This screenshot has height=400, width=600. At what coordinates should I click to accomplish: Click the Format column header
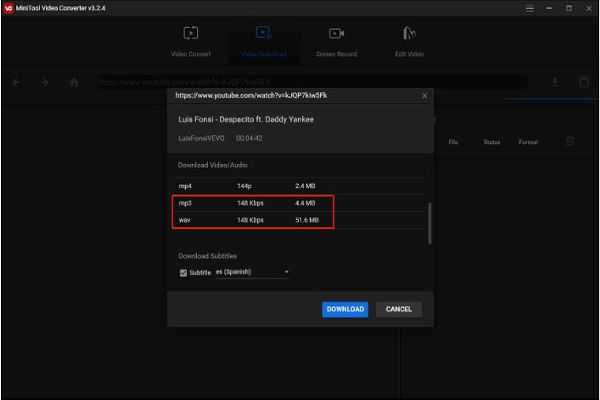[528, 142]
